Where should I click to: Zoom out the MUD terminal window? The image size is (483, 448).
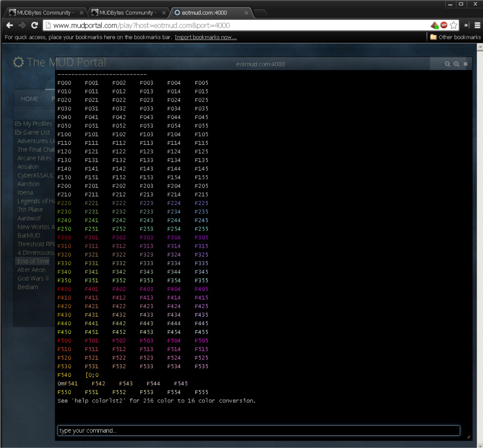[x=447, y=64]
